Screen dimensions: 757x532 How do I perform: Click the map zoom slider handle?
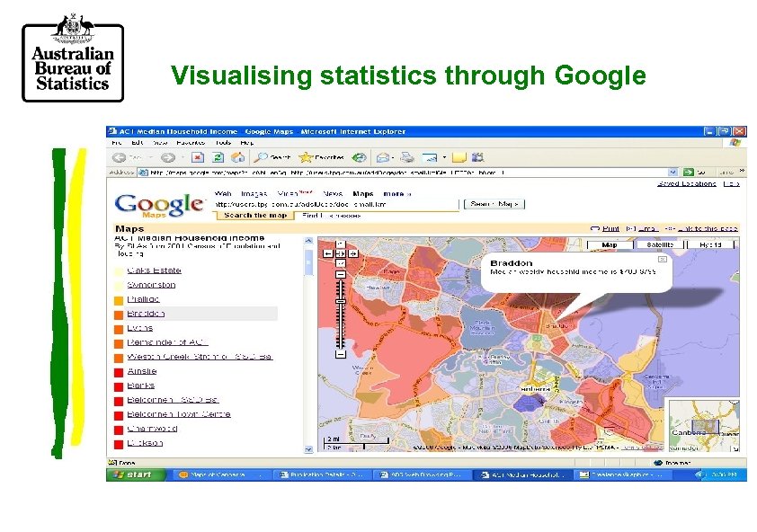[x=341, y=301]
